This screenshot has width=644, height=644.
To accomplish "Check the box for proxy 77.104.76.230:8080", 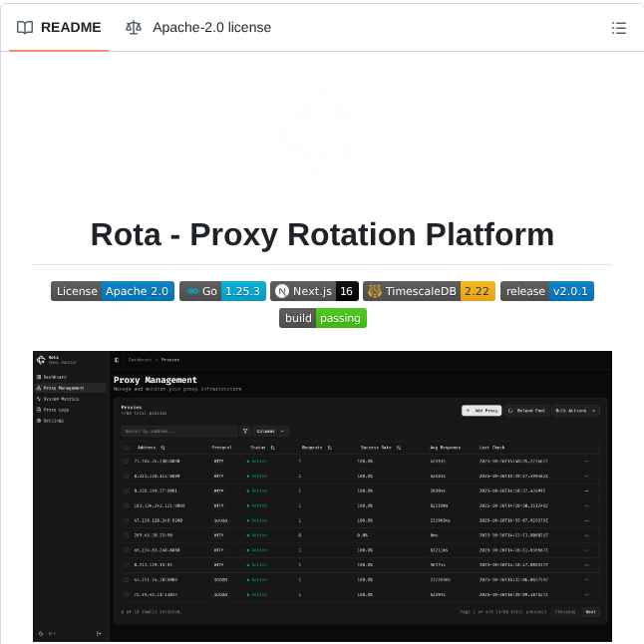I will click(126, 462).
